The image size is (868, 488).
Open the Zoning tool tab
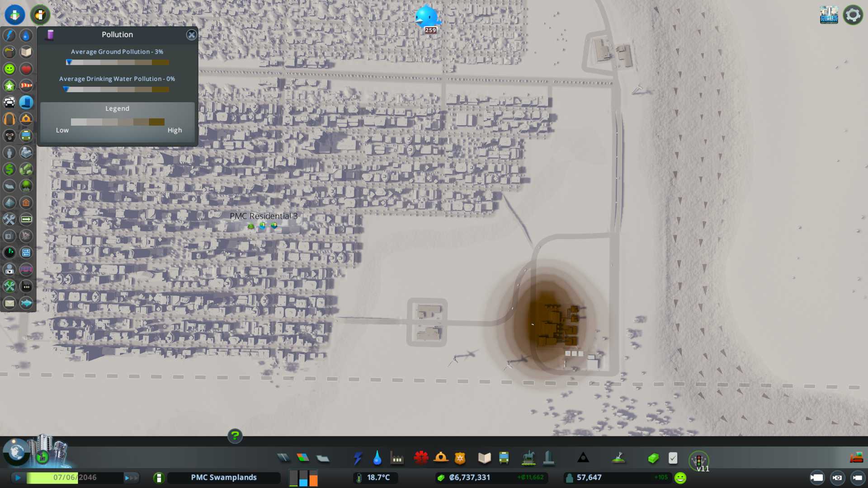pyautogui.click(x=303, y=458)
